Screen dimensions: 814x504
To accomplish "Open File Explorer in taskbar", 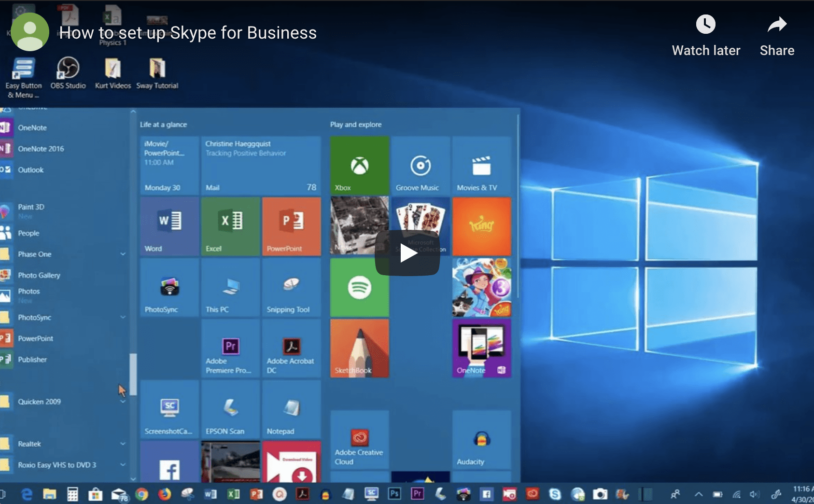I will pyautogui.click(x=50, y=494).
